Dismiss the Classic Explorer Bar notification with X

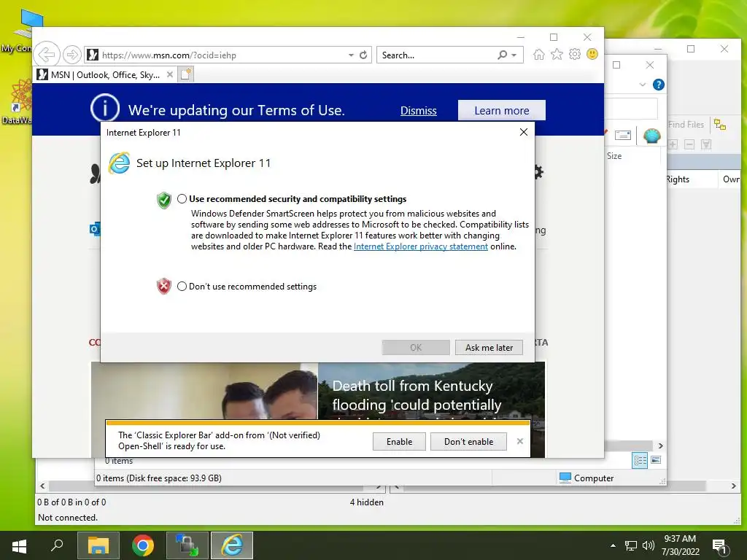click(x=519, y=441)
